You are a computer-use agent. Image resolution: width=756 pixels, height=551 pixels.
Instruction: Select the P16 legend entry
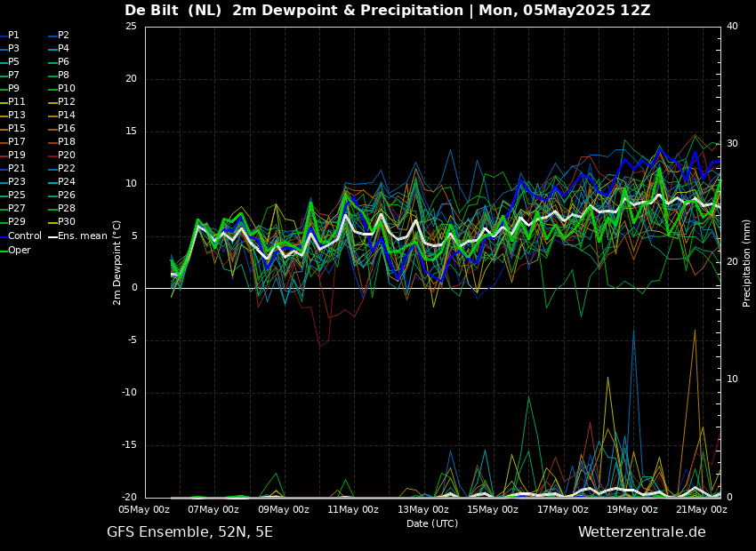coord(67,129)
